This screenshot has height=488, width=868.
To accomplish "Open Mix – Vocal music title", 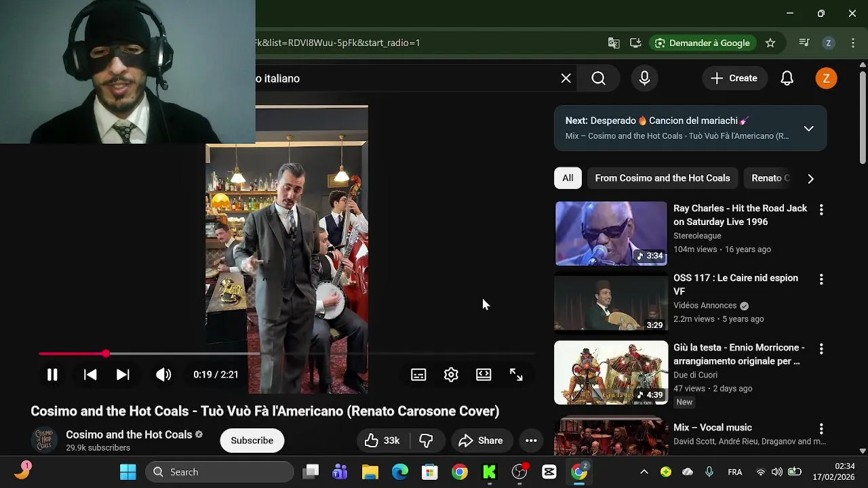I will pyautogui.click(x=713, y=428).
